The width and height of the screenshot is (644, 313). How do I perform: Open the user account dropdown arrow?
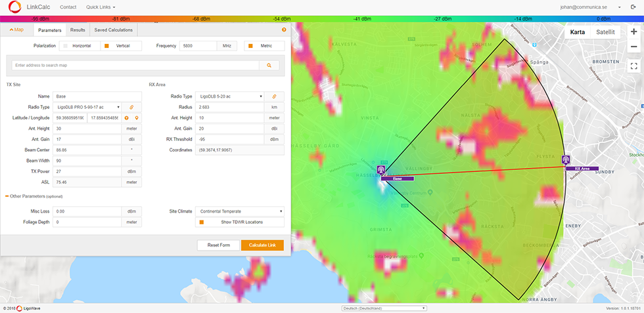point(619,7)
